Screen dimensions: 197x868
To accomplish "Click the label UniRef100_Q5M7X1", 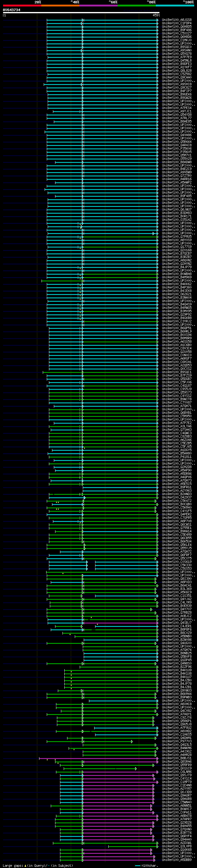I will tap(177, 155).
